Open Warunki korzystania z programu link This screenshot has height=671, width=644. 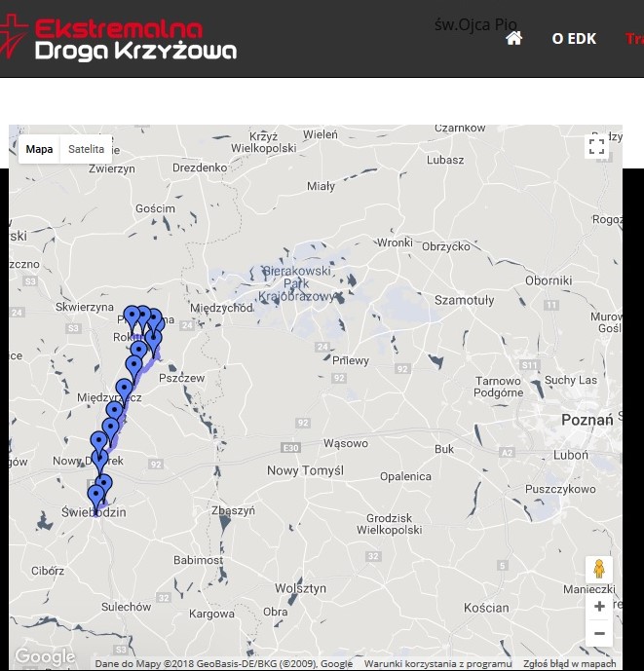coord(438,664)
